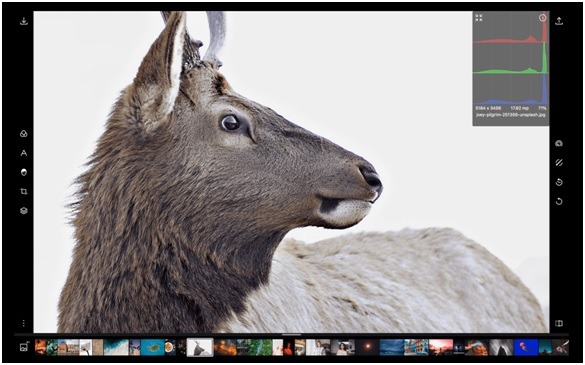Image resolution: width=585 pixels, height=365 pixels.
Task: Click the 17.92 mp megapixel value
Action: coord(520,108)
